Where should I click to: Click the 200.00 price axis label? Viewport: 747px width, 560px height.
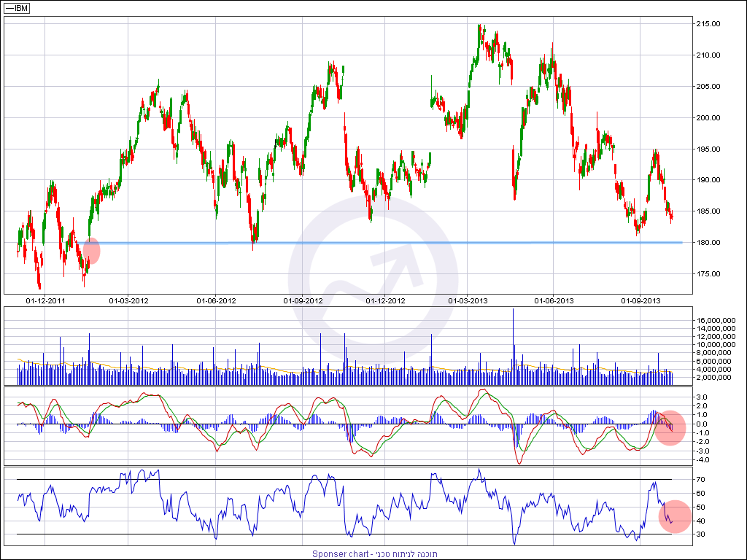(x=708, y=118)
